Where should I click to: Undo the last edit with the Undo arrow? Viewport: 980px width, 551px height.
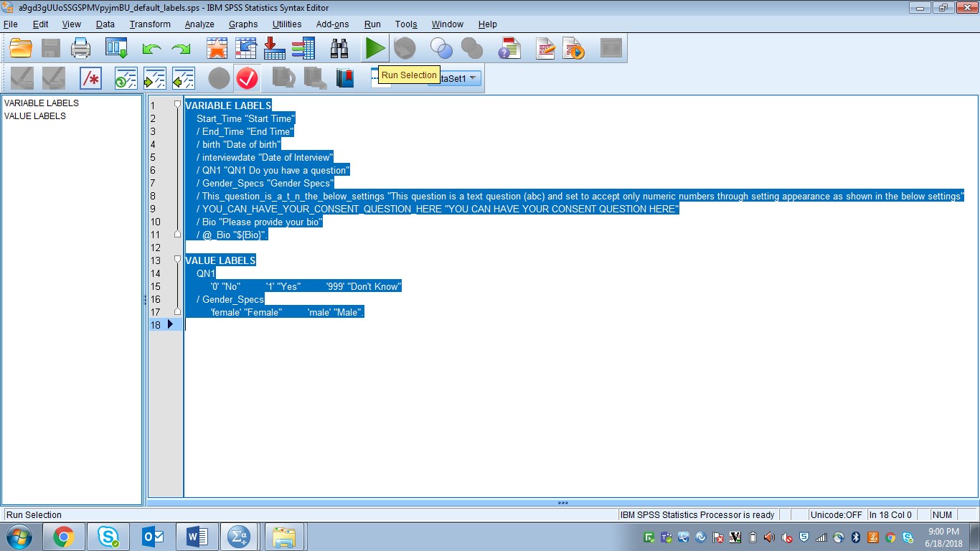pos(151,48)
